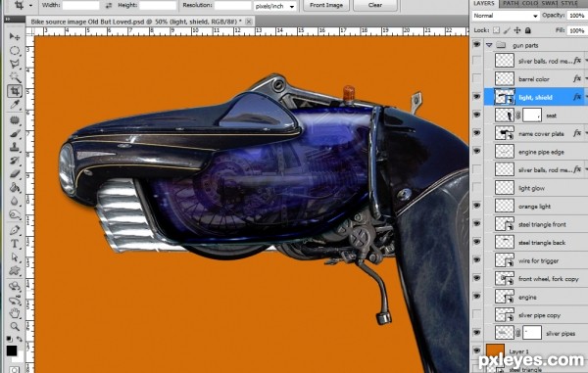Select the Polygonal Lasso tool

pyautogui.click(x=15, y=64)
